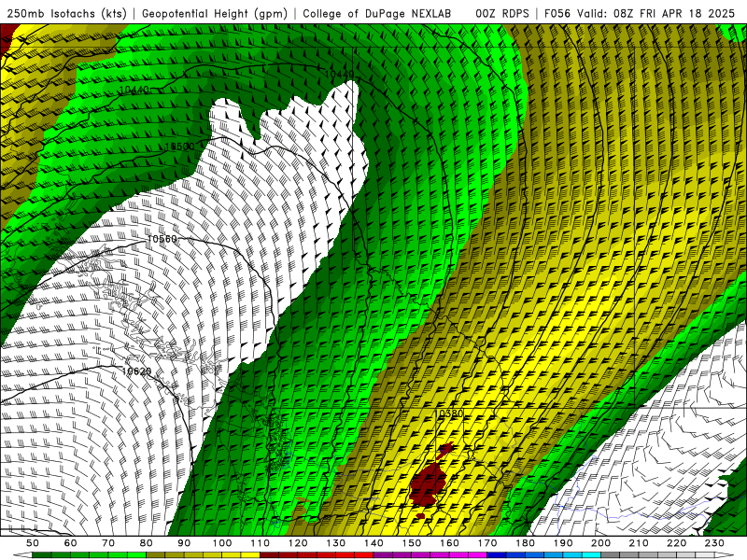Click the 220 label on the color scale
Screen dimensions: 747x560
click(677, 543)
